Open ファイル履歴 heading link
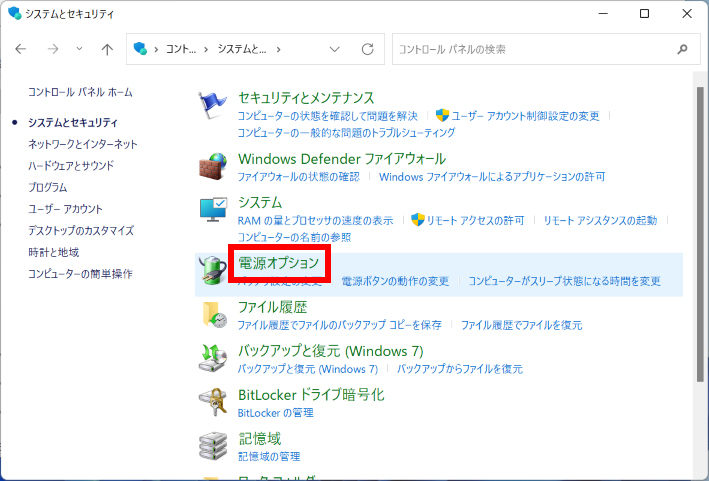Viewport: 709px width, 481px height. click(273, 307)
